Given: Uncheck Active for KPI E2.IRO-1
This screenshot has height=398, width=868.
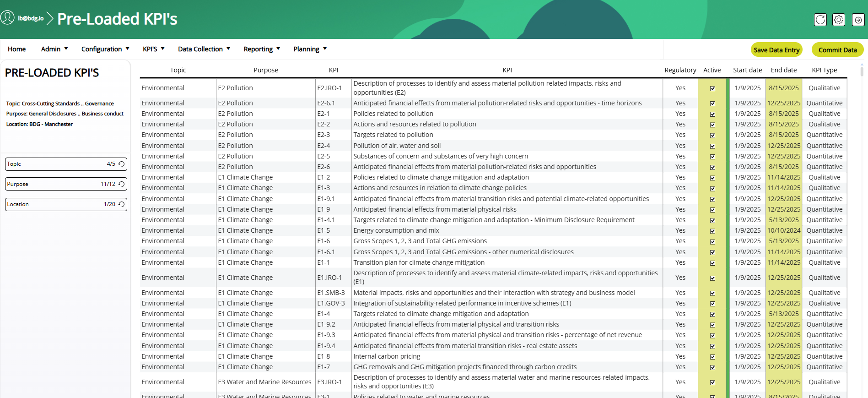Looking at the screenshot, I should pos(712,88).
